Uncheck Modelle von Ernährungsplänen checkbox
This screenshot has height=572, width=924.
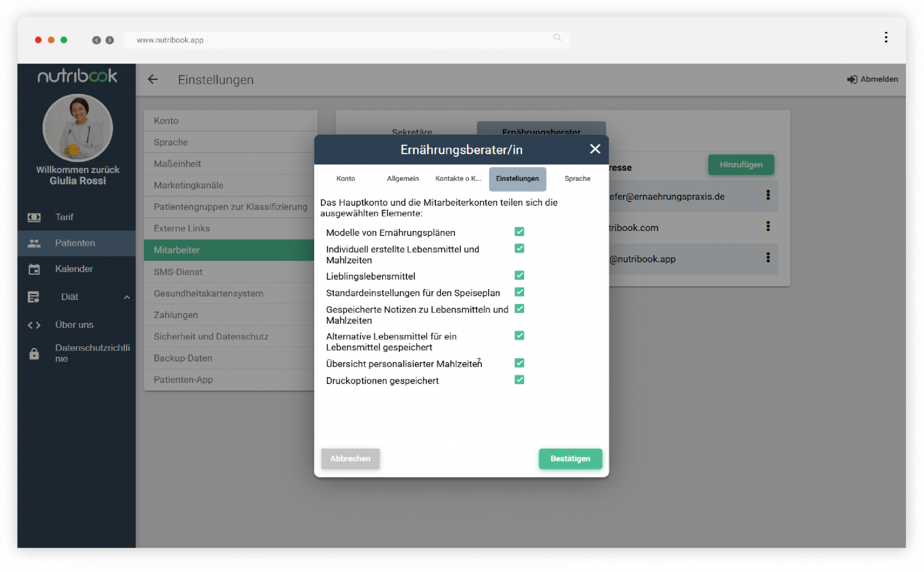click(x=519, y=232)
